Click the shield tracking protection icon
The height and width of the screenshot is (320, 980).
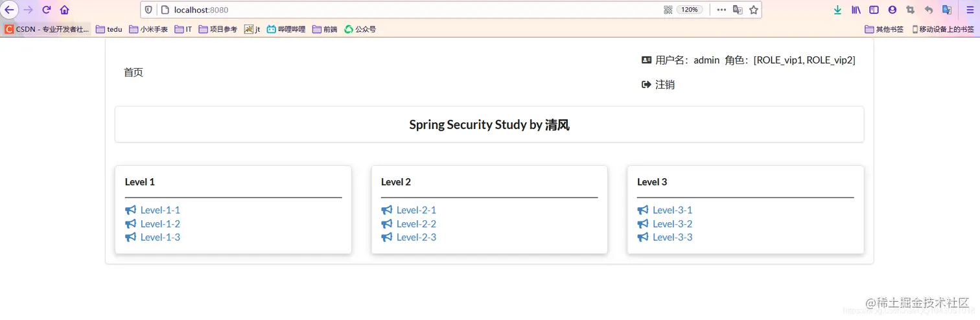click(149, 10)
